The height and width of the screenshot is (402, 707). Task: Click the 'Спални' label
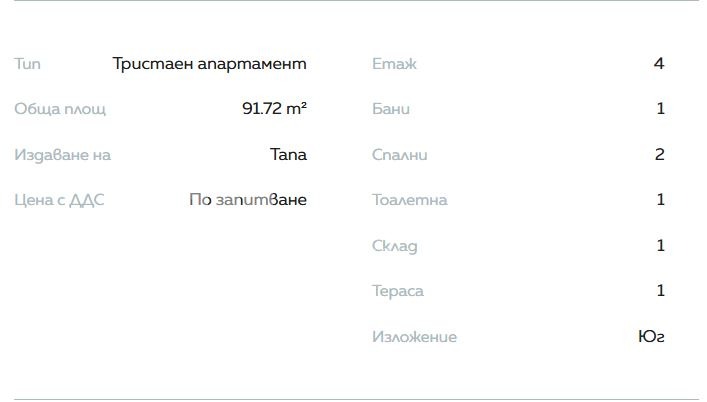pyautogui.click(x=399, y=155)
